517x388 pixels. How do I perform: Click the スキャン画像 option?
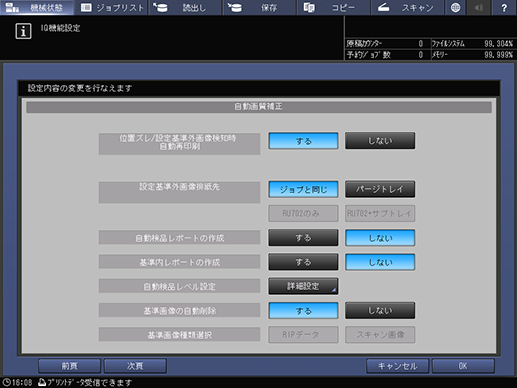coord(380,335)
